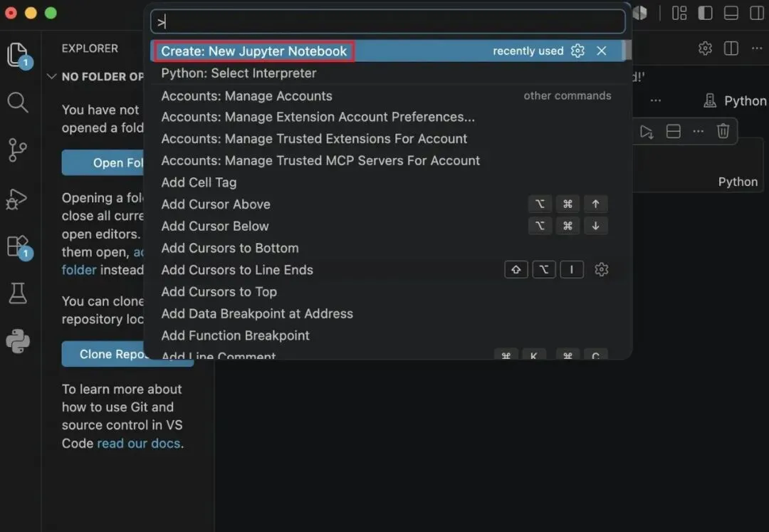Select Add Cursor Below command
This screenshot has height=532, width=769.
pyautogui.click(x=388, y=226)
